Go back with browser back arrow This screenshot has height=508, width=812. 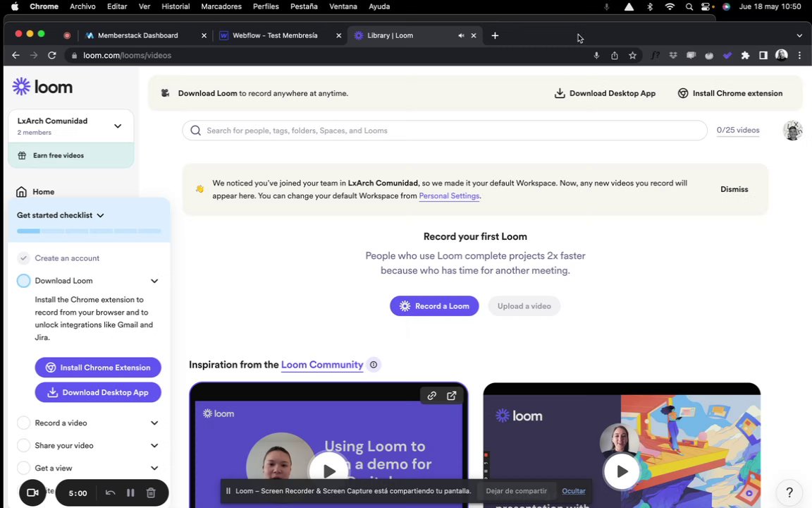click(16, 56)
